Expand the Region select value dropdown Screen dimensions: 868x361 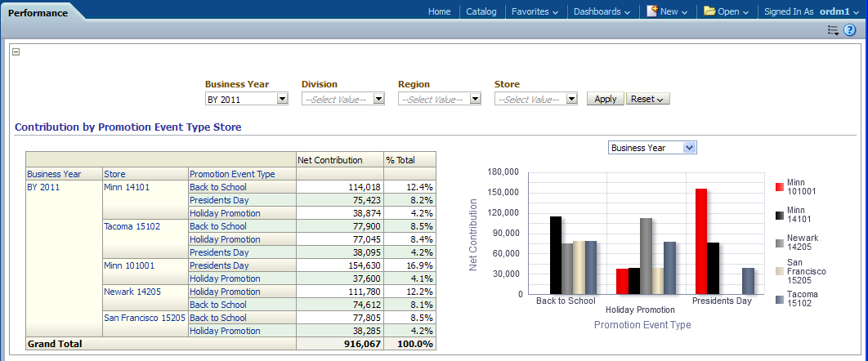pos(475,99)
